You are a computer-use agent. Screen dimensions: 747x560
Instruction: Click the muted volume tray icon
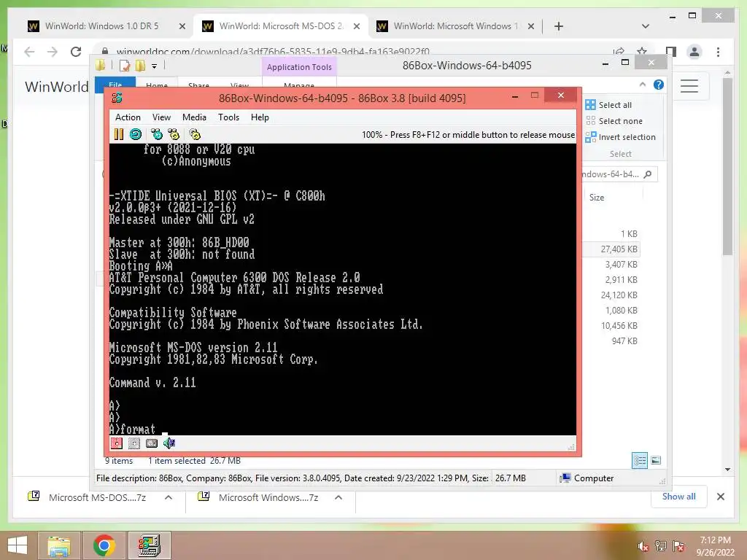click(643, 546)
